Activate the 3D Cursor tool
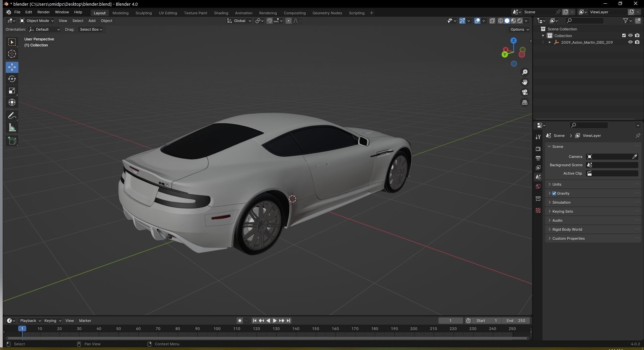 pos(12,54)
